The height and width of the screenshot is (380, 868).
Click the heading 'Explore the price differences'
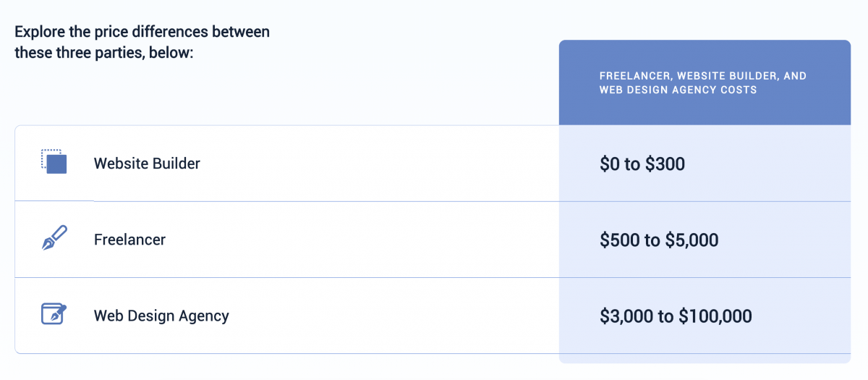pos(142,32)
